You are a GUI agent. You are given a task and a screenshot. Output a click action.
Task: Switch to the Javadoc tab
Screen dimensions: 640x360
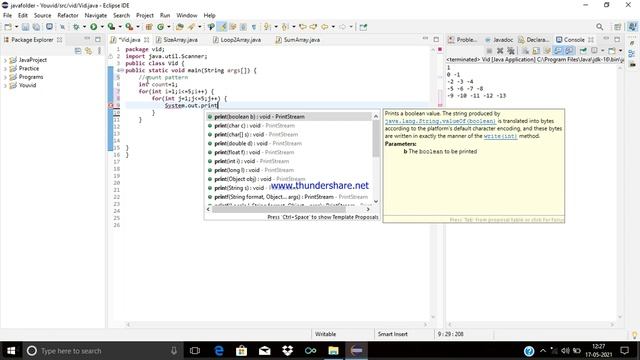[x=499, y=40]
